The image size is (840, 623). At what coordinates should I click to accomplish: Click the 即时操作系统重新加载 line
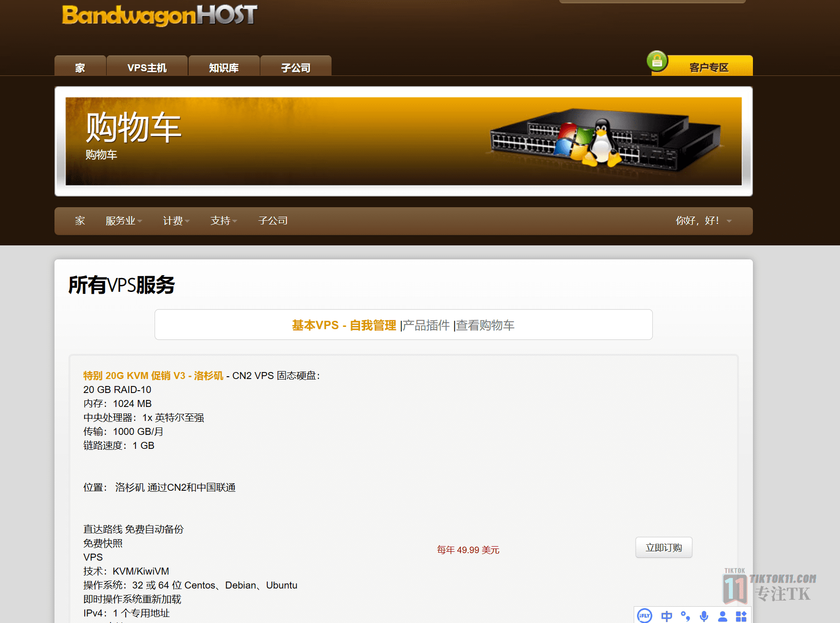[x=132, y=599]
